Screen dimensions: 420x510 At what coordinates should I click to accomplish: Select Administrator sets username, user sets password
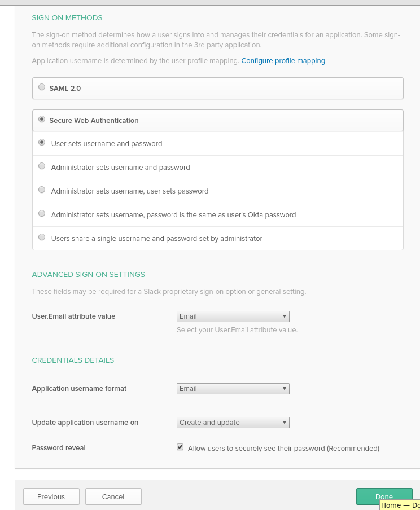(42, 190)
